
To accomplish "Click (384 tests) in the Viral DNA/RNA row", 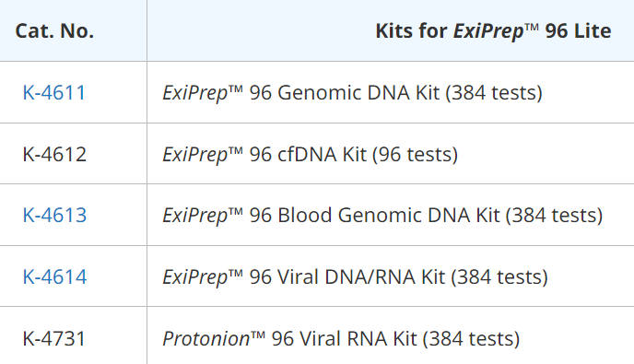I will pyautogui.click(x=499, y=277).
